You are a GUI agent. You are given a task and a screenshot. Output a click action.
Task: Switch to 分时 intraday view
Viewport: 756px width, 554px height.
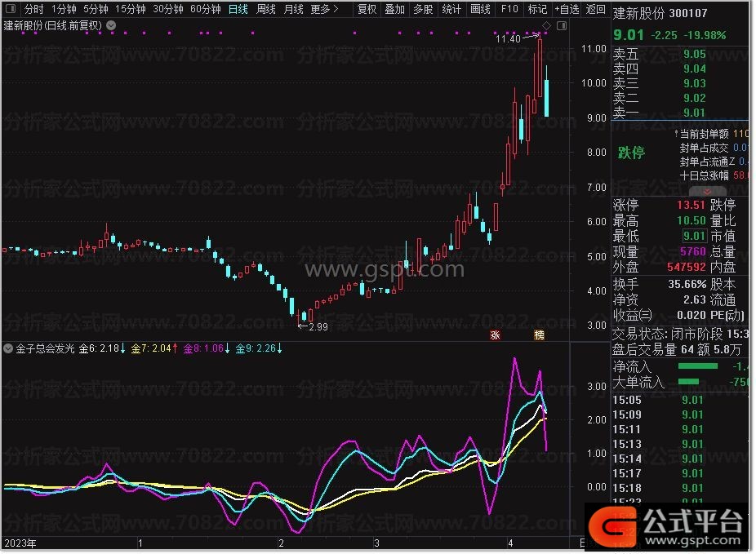(x=33, y=9)
